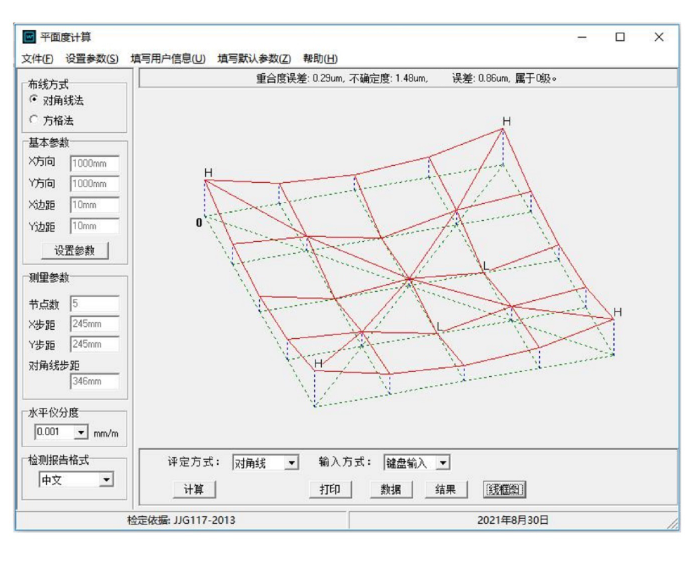Image resolution: width=700 pixels, height=588 pixels.
Task: Click the X步距 input field
Action: (x=95, y=324)
